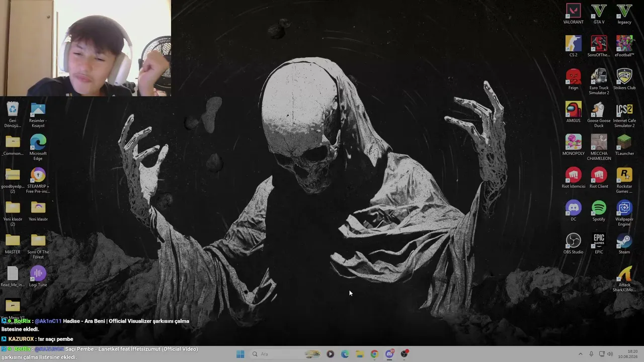
Task: Select the Internet Cafe Simulator 2 icon
Action: point(624,115)
